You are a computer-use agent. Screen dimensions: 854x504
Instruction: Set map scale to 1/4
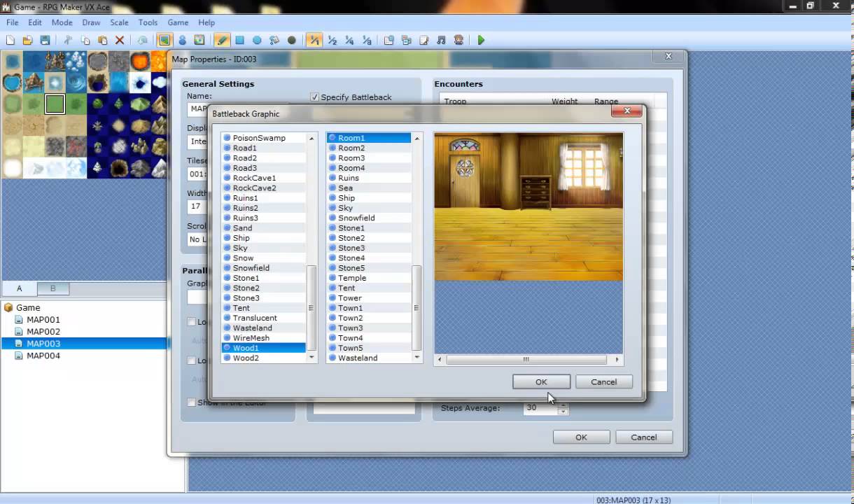click(x=349, y=41)
